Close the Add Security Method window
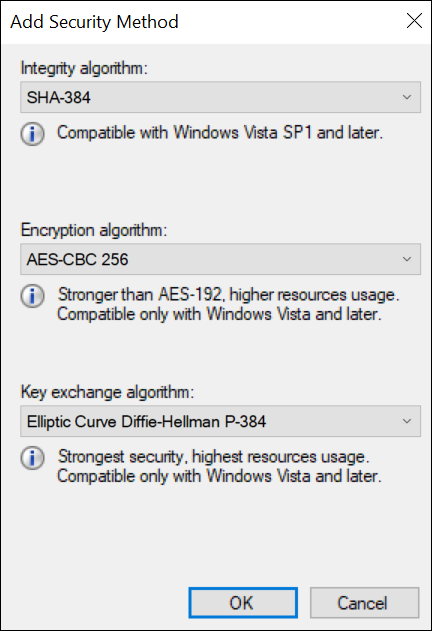The height and width of the screenshot is (631, 432). [414, 21]
